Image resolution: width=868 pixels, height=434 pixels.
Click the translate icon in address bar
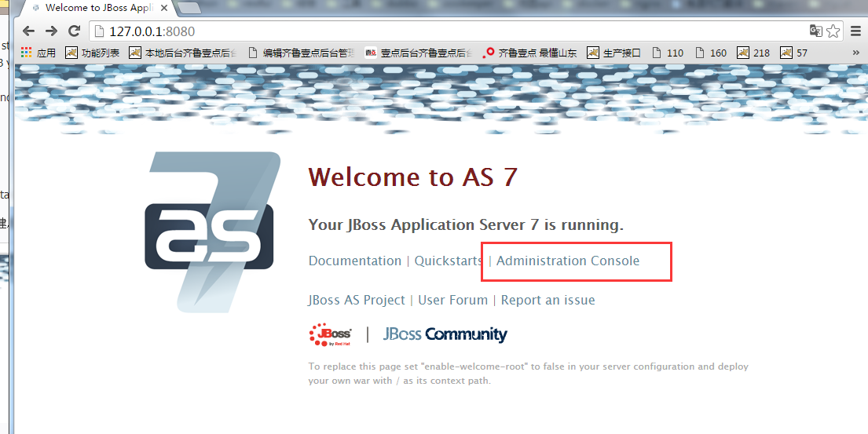[816, 31]
